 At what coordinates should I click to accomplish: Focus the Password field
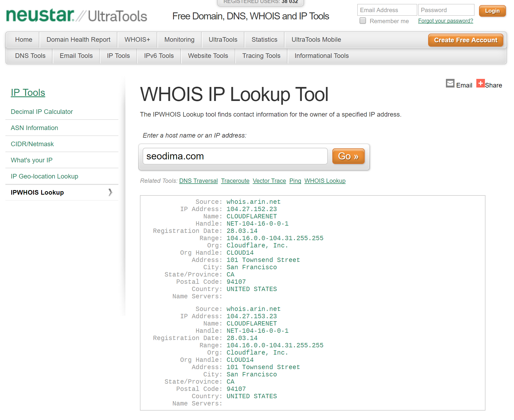(x=446, y=10)
